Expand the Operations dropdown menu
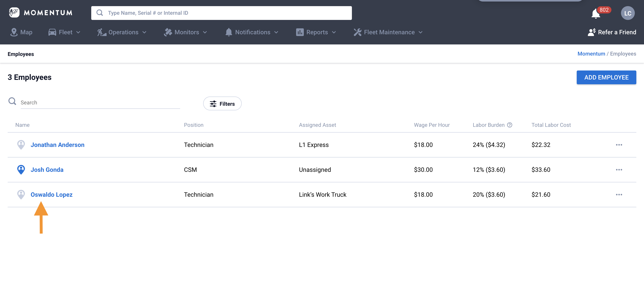644x290 pixels. 122,32
